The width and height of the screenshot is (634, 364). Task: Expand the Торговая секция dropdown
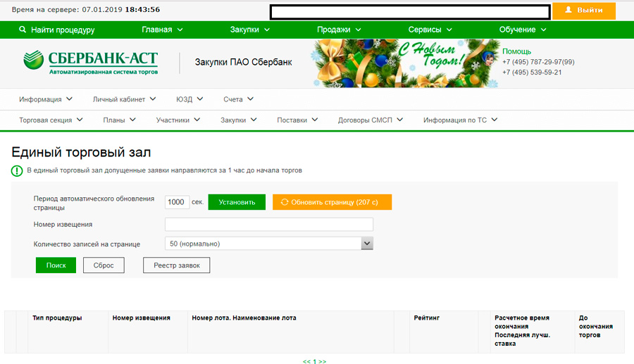click(x=51, y=120)
